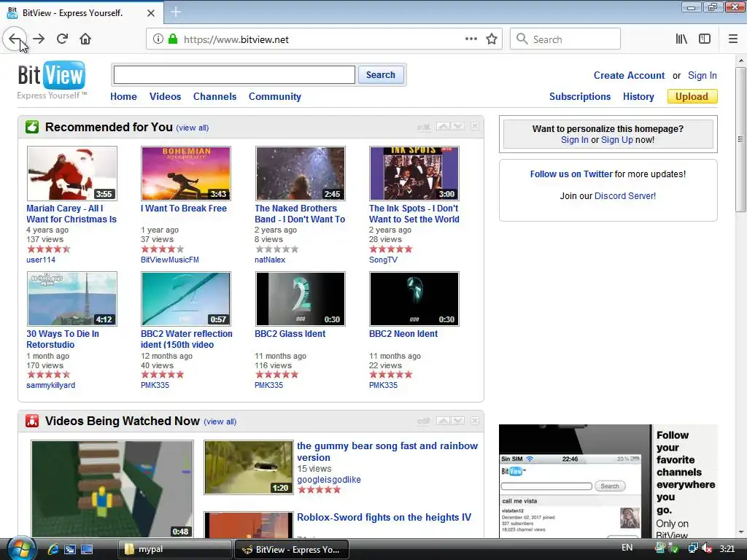Open Mariah Carey Christmas video thumbnail

pos(72,174)
